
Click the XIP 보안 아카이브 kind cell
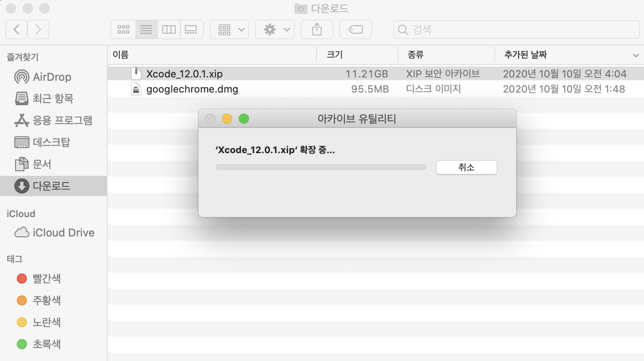tap(443, 74)
